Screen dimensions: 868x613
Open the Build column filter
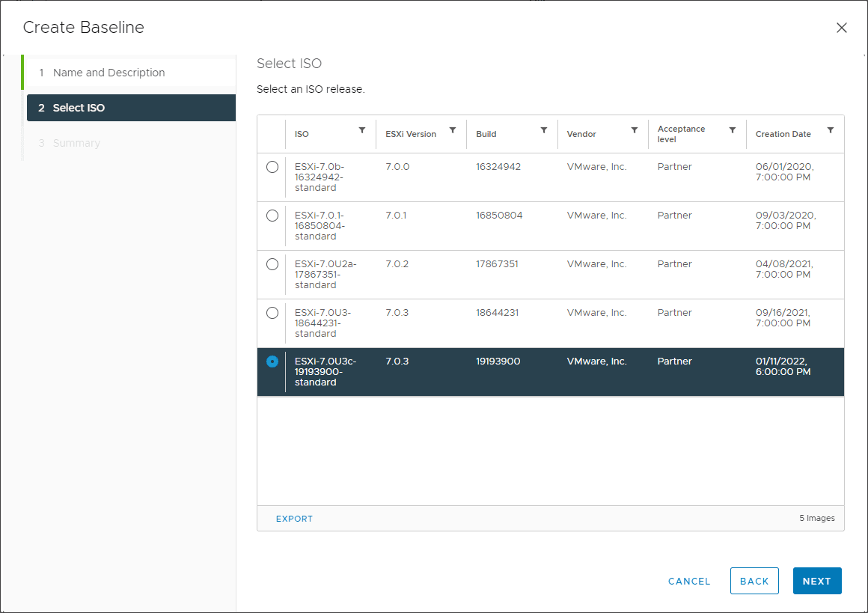click(x=544, y=130)
